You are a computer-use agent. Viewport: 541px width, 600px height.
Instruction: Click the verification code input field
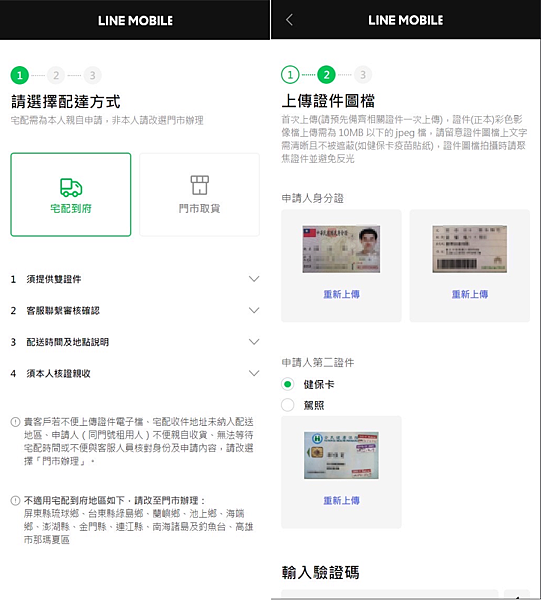coord(390,595)
